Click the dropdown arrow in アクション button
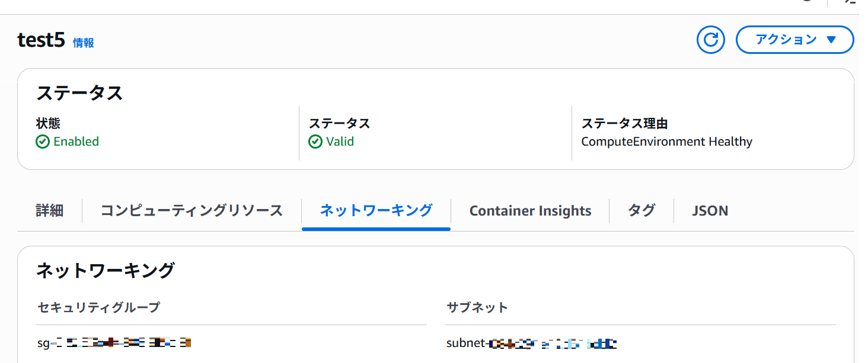The image size is (868, 363). click(831, 40)
